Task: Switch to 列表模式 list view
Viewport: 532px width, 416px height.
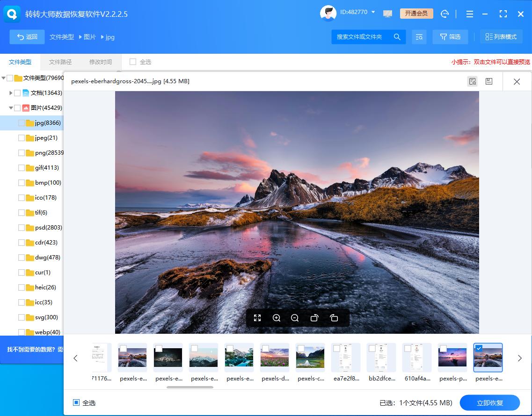Action: 501,36
